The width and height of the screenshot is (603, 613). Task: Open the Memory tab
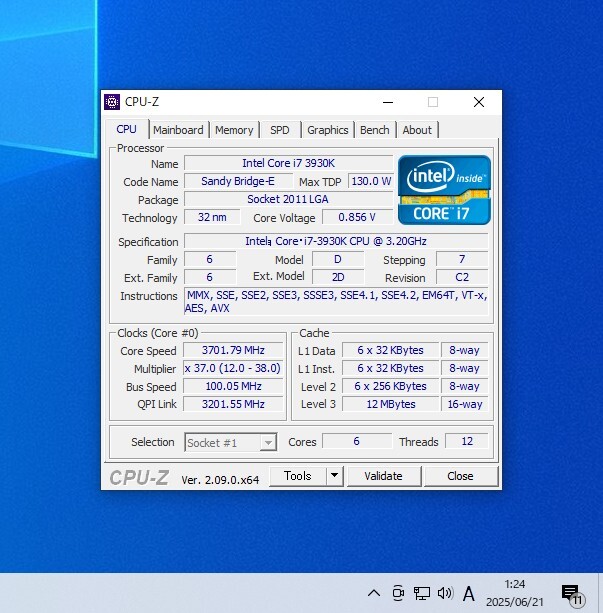[x=234, y=130]
